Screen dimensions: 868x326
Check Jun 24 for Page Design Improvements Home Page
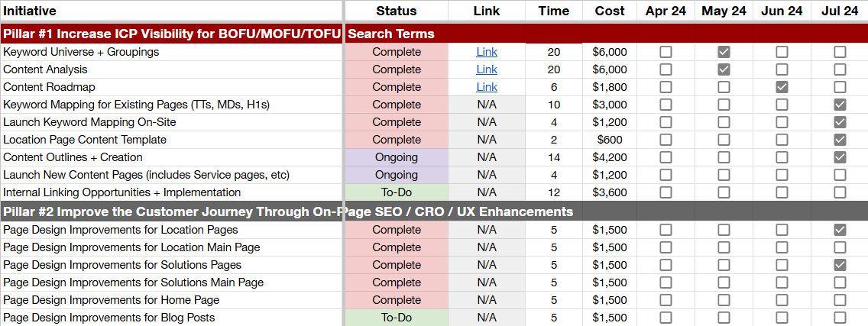[x=782, y=300]
